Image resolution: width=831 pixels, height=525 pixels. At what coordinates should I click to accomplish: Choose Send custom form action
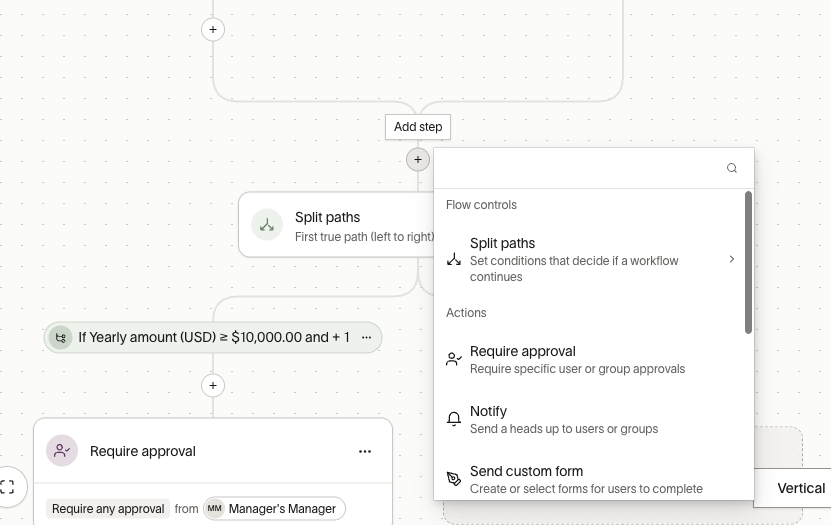pyautogui.click(x=589, y=479)
